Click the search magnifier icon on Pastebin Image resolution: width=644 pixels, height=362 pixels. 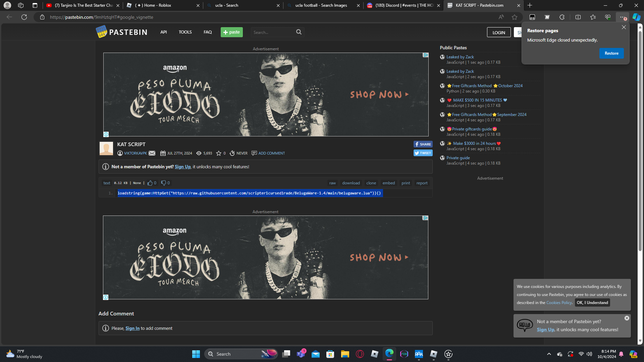tap(299, 32)
